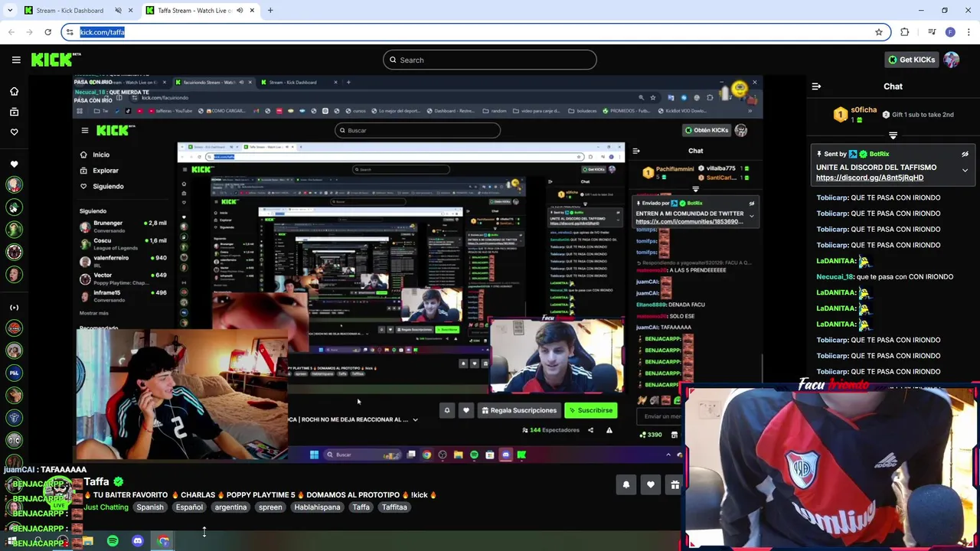Select the spreen tag

pos(270,507)
